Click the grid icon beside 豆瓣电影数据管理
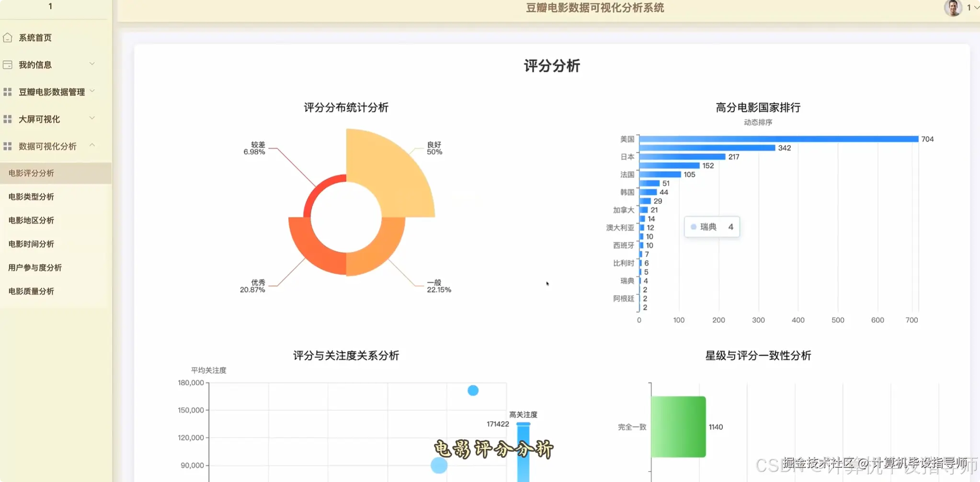 [7, 91]
